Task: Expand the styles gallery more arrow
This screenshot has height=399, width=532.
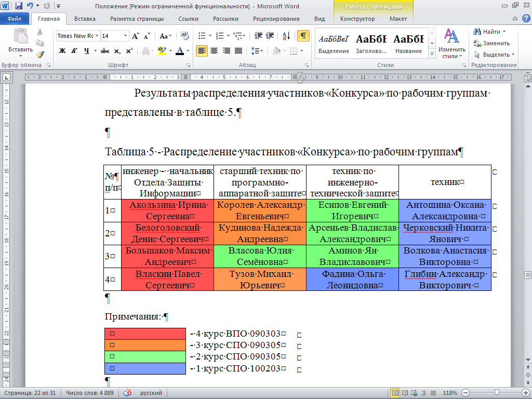Action: [x=432, y=54]
